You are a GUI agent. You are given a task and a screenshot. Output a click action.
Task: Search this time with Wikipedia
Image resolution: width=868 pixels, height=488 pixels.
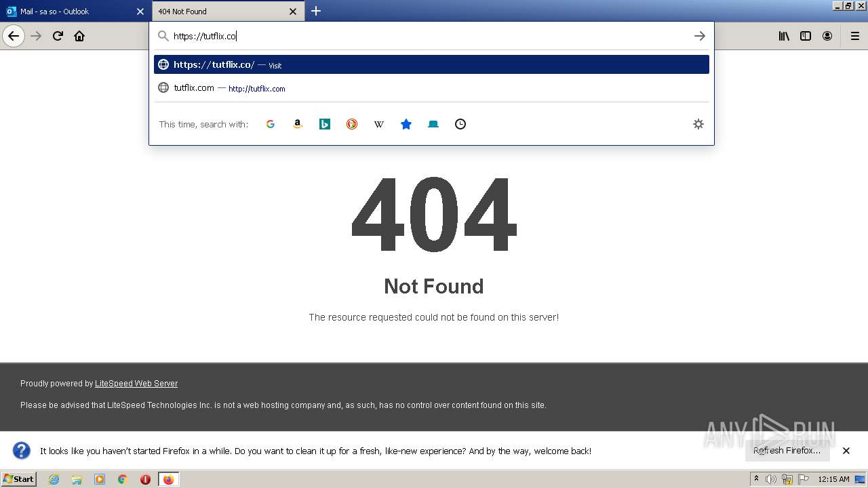(379, 124)
